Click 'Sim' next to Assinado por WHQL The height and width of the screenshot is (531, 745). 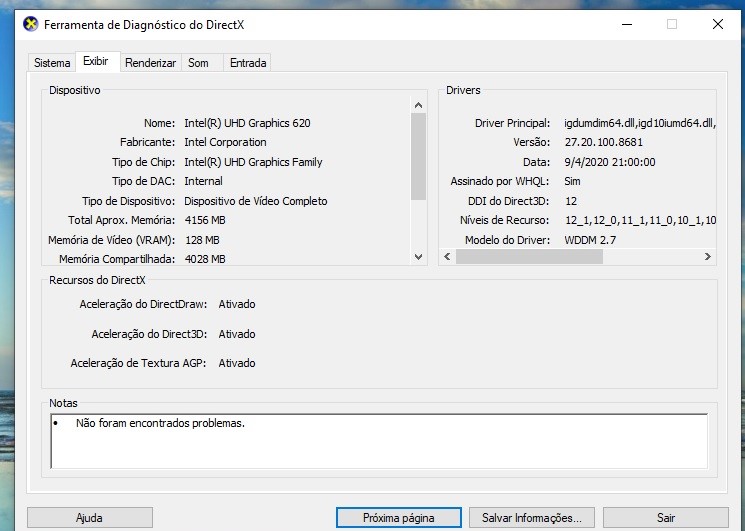click(572, 181)
